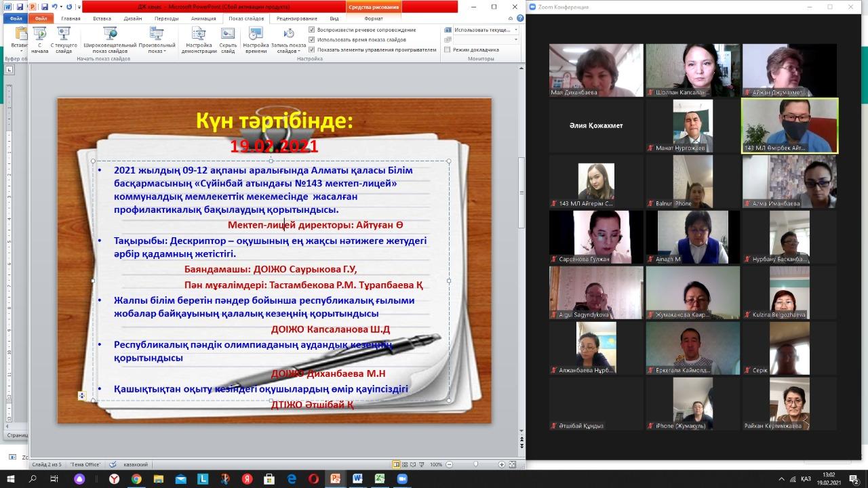Start slideshow from current slide icon
The image size is (868, 488).
coord(64,39)
